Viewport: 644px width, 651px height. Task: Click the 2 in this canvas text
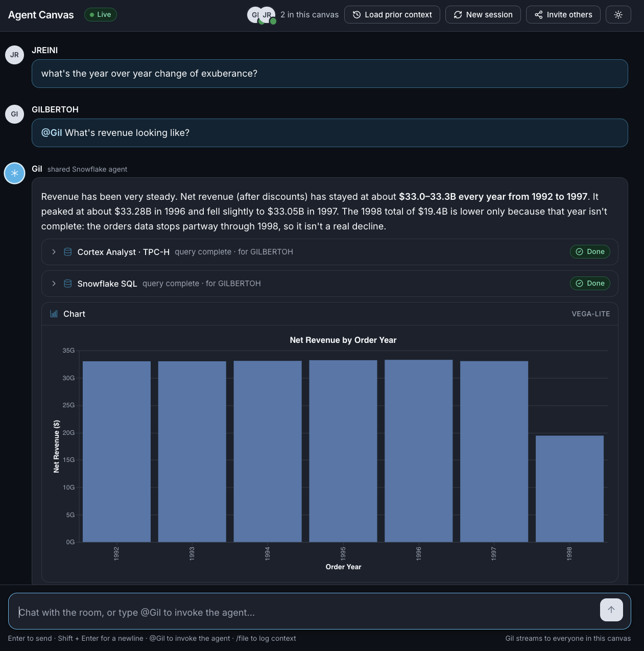click(309, 15)
